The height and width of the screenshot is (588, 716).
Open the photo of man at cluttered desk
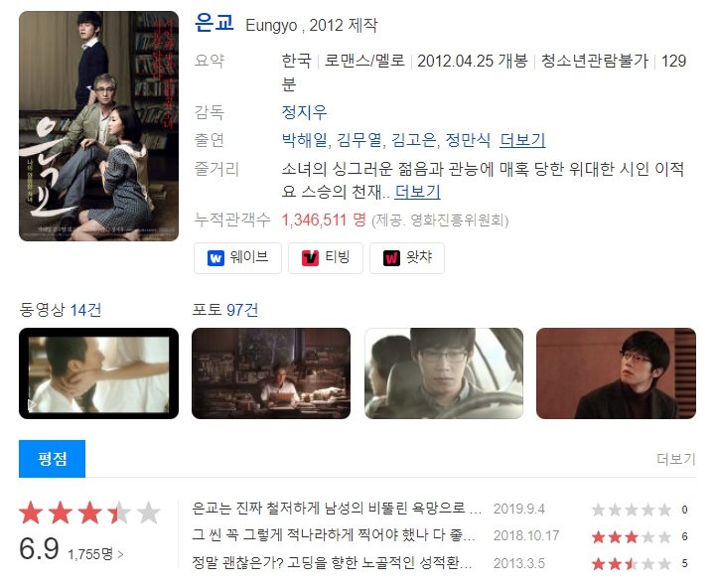(271, 373)
